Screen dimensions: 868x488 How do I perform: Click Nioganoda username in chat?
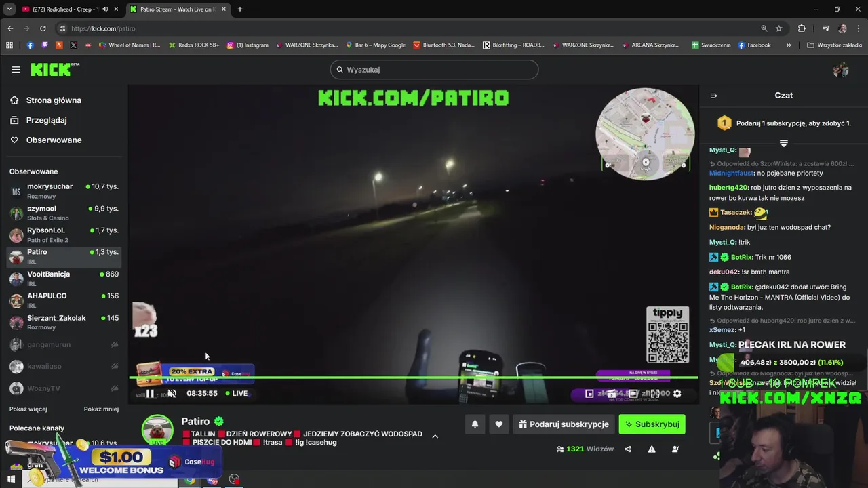click(727, 228)
